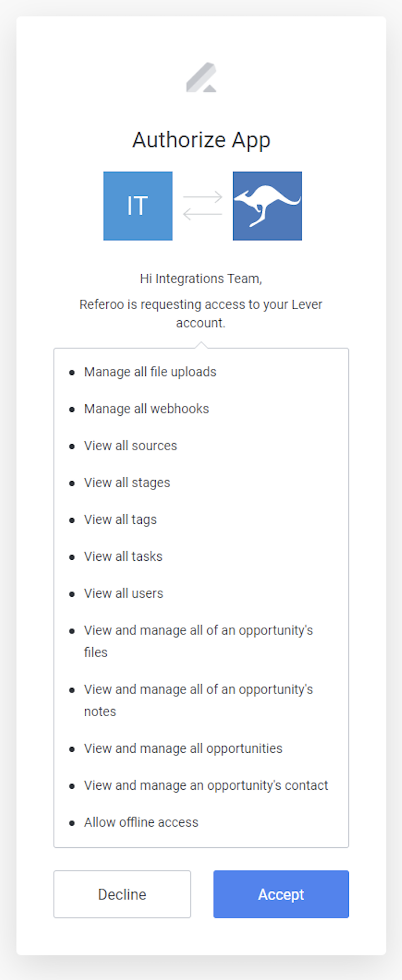The width and height of the screenshot is (402, 980).
Task: Click the Authorize App heading
Action: click(x=201, y=140)
